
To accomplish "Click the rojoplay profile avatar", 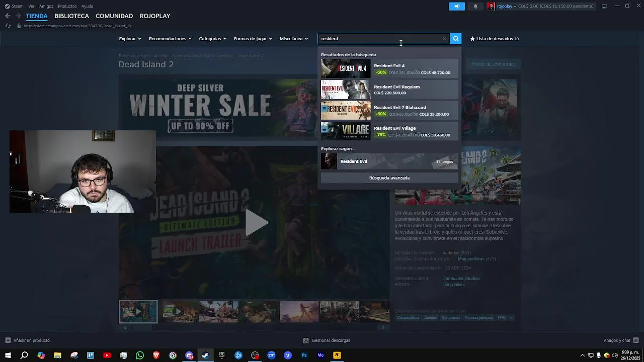I will coord(491,6).
